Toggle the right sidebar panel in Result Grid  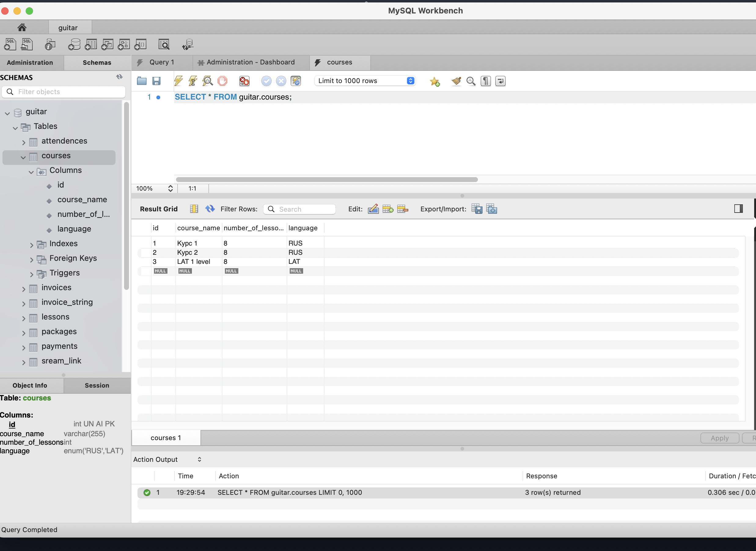(x=739, y=209)
